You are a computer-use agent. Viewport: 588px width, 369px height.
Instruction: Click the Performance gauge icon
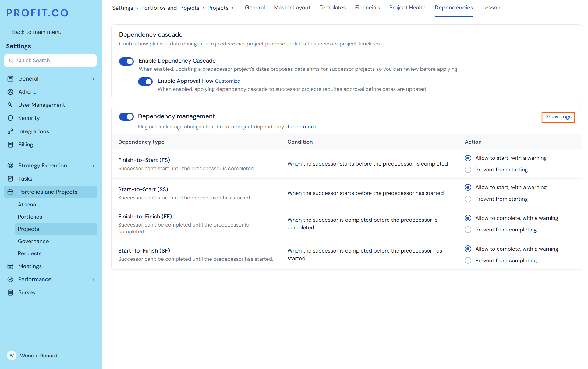(10, 279)
